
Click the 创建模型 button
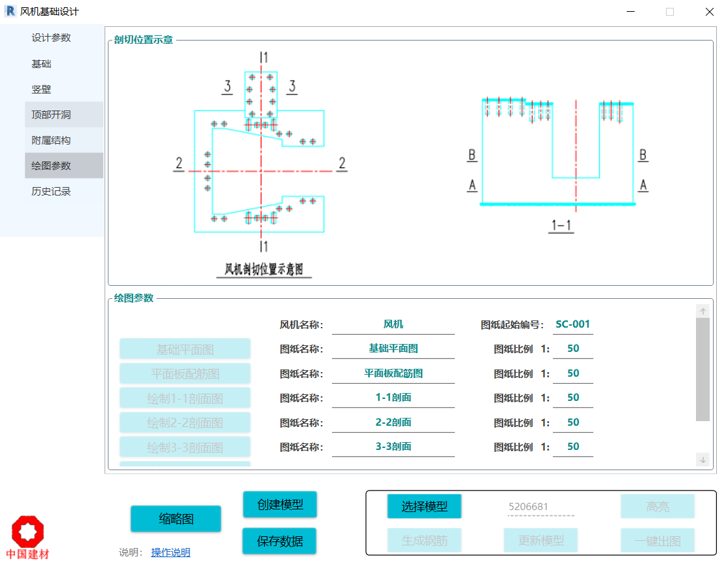pos(280,505)
